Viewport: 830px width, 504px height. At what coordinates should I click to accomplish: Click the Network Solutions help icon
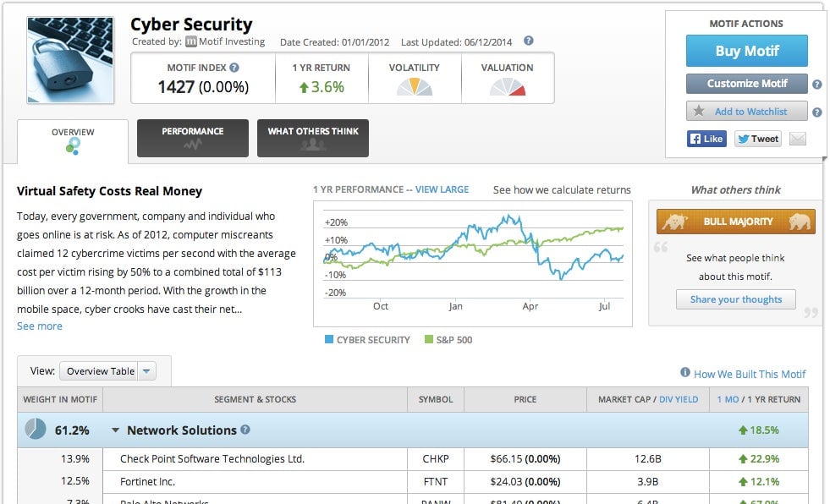point(245,430)
